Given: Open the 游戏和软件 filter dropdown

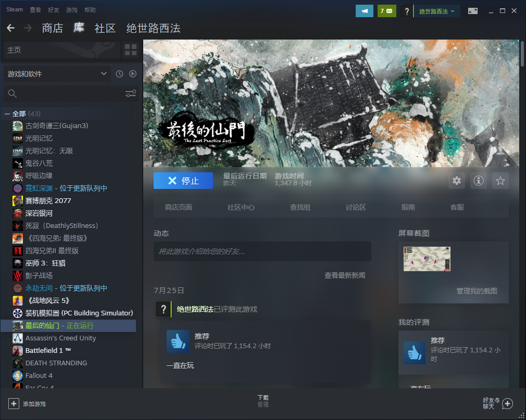Looking at the screenshot, I should 57,74.
